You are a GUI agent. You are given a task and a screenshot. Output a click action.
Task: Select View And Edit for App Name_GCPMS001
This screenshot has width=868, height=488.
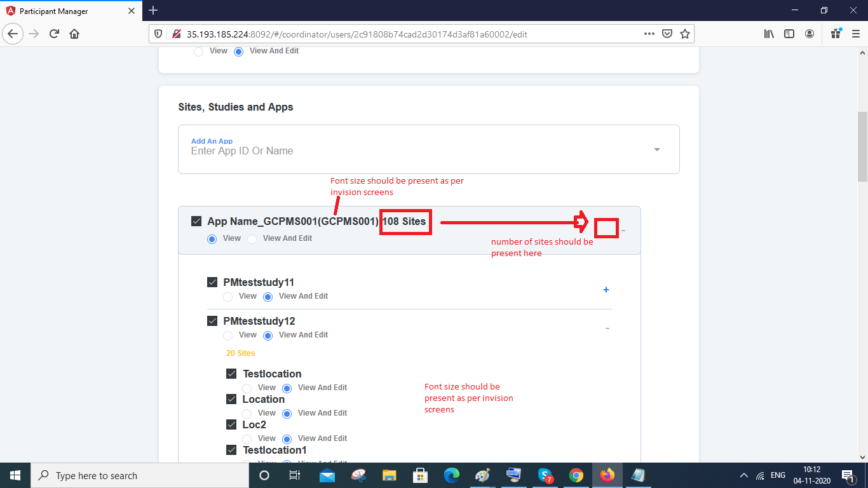pos(252,238)
